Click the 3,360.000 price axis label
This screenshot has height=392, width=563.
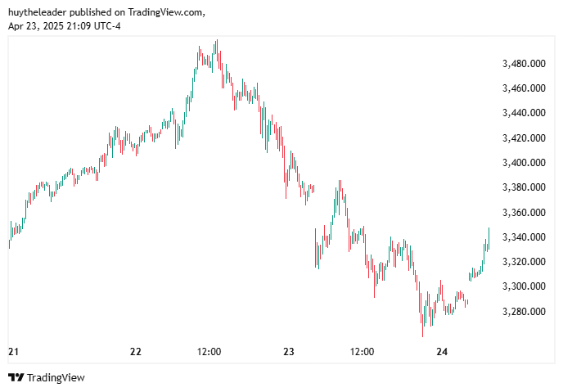tap(524, 213)
